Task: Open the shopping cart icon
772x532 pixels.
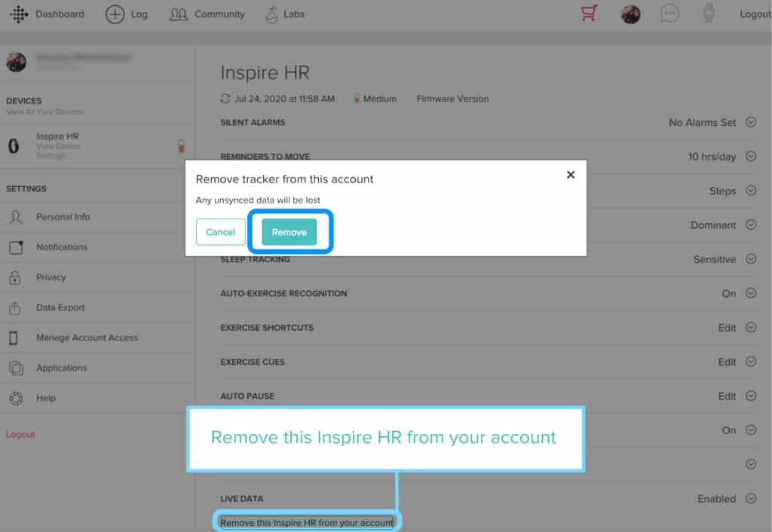Action: 589,14
